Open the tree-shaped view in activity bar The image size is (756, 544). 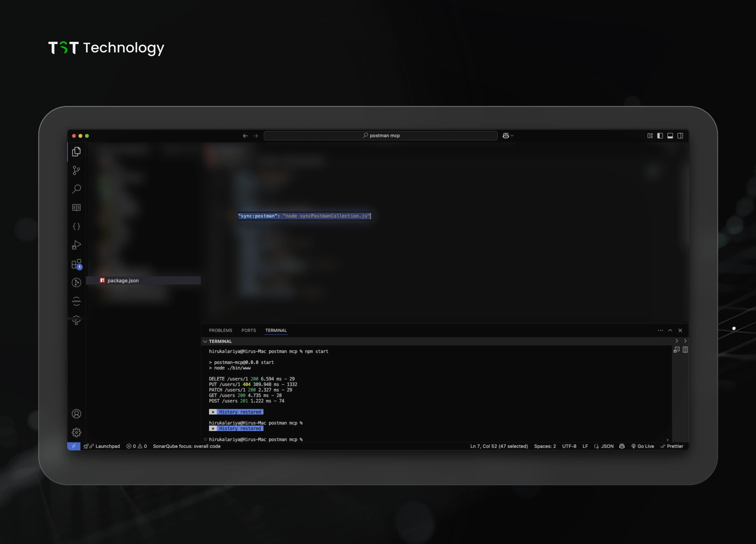tap(76, 320)
